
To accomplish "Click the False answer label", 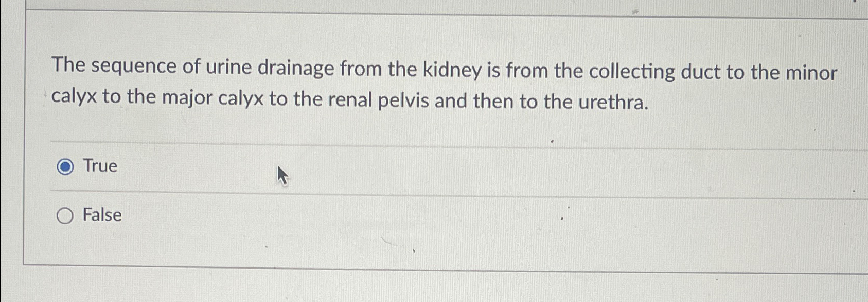I will pyautogui.click(x=101, y=215).
